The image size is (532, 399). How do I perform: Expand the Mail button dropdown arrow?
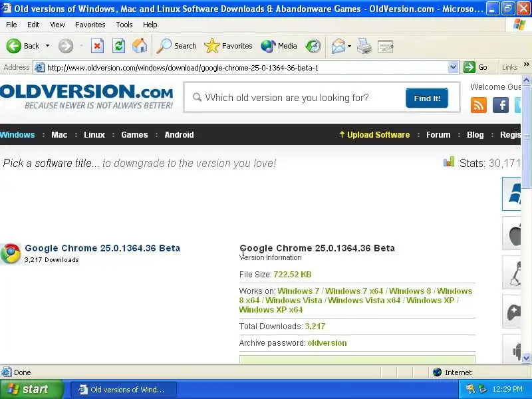pyautogui.click(x=350, y=46)
